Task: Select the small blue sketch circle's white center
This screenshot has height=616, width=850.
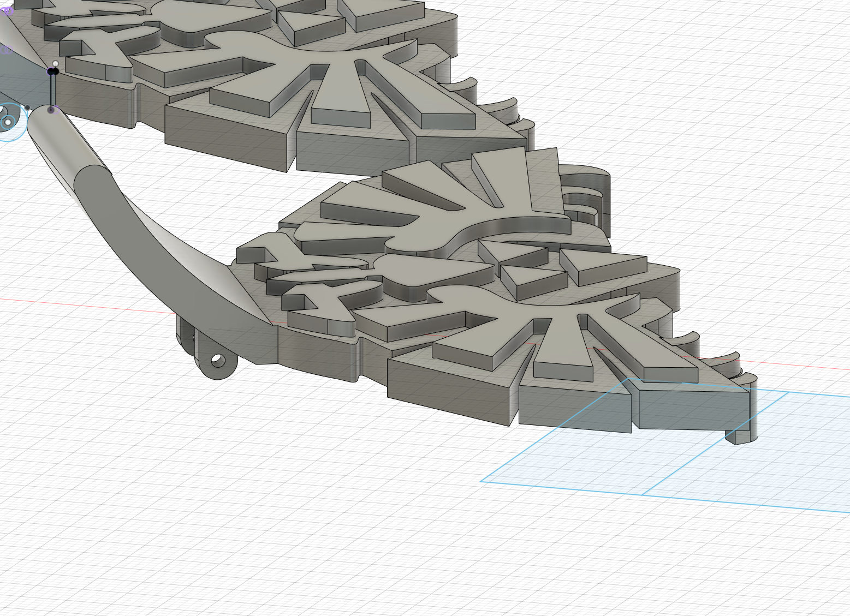Action: coord(8,122)
